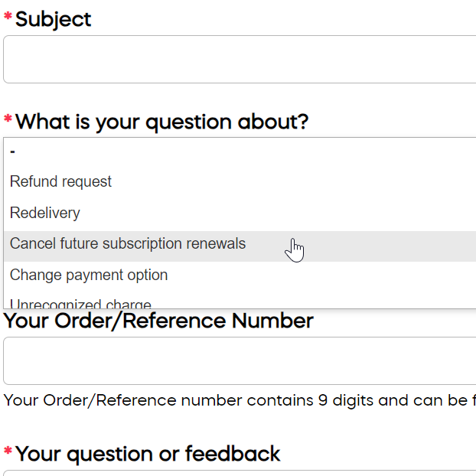
Task: Focus the Subject text field
Action: click(240, 59)
